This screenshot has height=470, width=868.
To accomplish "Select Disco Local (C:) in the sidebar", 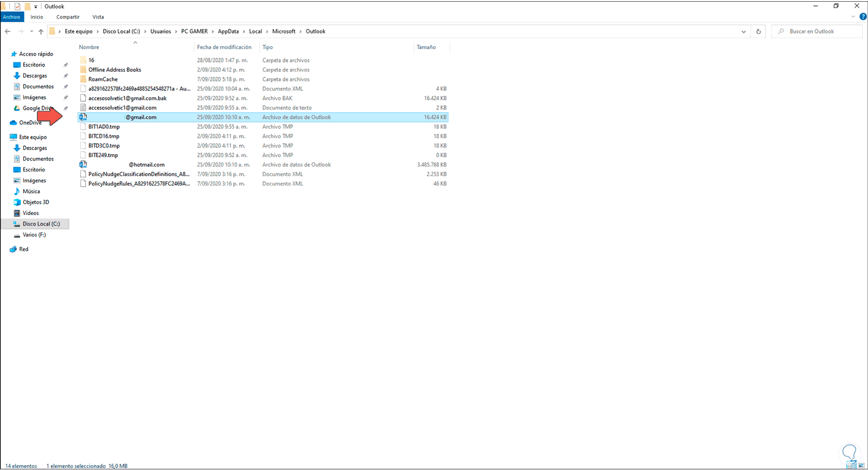I will tap(41, 224).
